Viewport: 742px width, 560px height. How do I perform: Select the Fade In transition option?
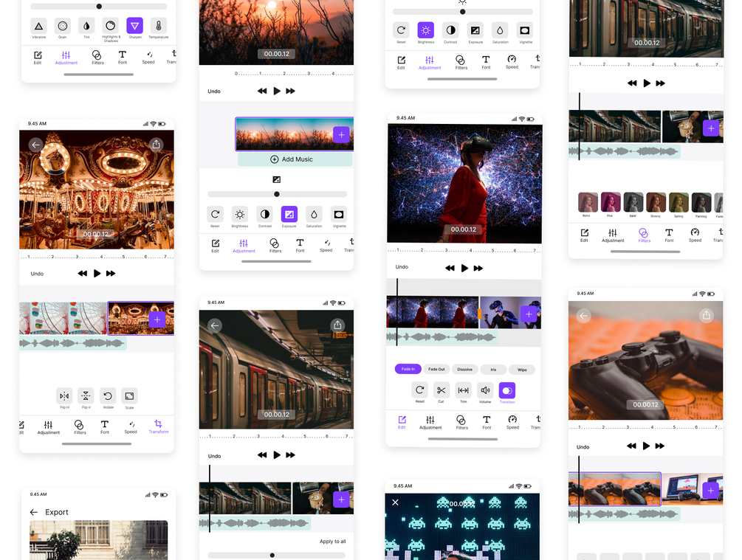coord(408,369)
